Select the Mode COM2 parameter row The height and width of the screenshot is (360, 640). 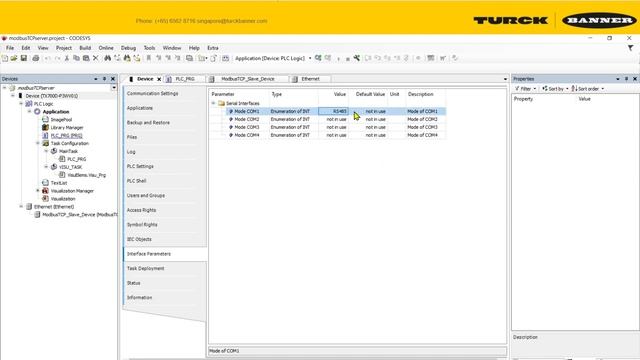click(x=336, y=119)
